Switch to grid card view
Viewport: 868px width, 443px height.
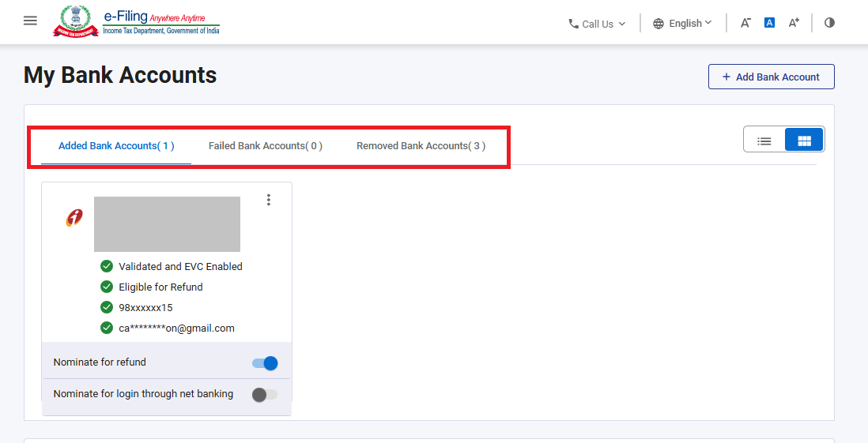coord(804,141)
